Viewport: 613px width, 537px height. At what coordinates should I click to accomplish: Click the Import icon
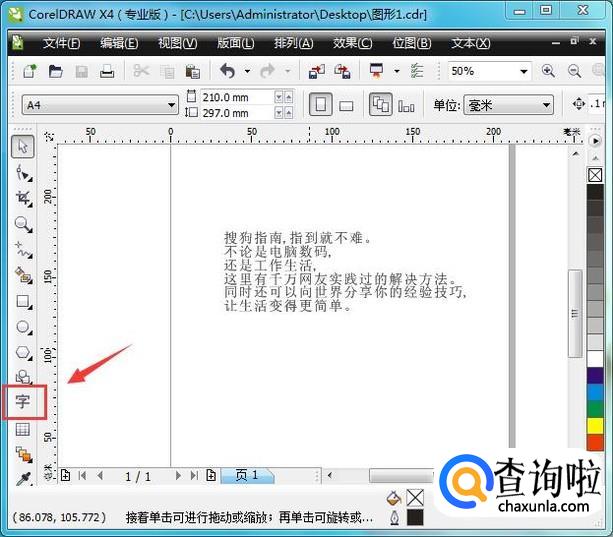316,72
